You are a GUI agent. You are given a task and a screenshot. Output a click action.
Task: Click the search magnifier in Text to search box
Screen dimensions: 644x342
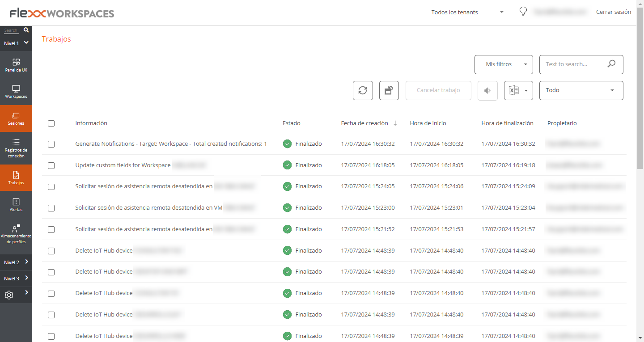(x=611, y=64)
